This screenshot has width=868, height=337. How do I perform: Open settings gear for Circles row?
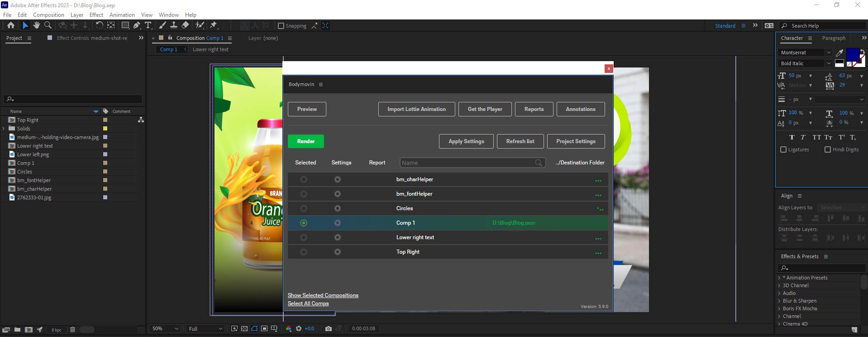point(337,208)
